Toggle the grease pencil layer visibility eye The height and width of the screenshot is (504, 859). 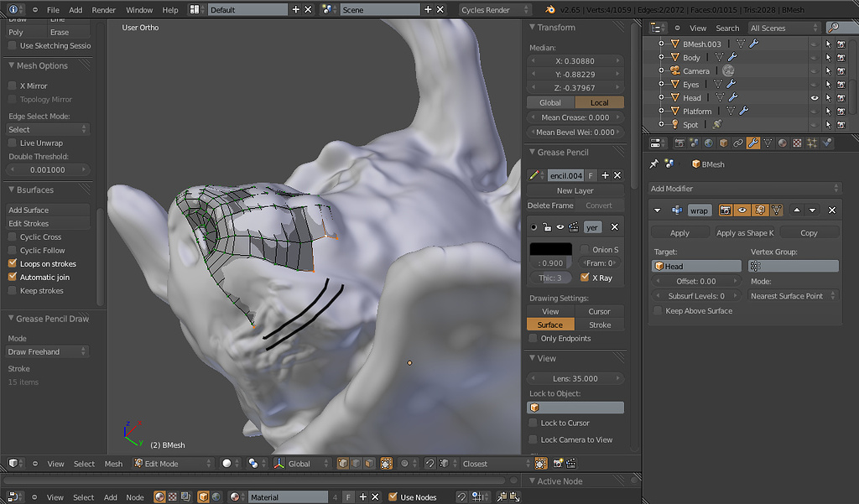560,226
